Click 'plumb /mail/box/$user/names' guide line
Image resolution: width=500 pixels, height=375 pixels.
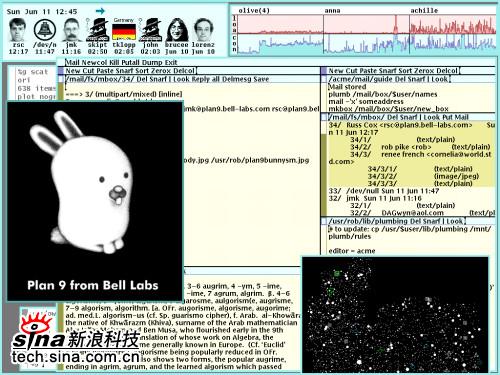[x=383, y=94]
